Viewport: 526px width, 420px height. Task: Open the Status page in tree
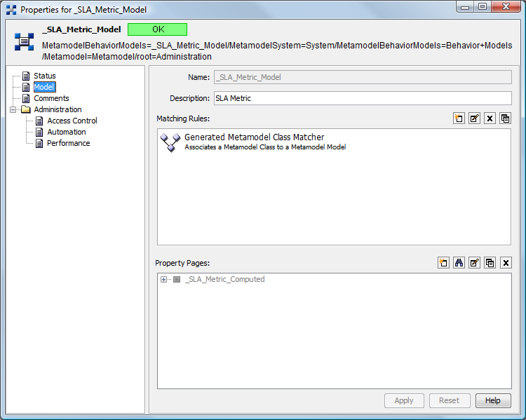coord(45,76)
